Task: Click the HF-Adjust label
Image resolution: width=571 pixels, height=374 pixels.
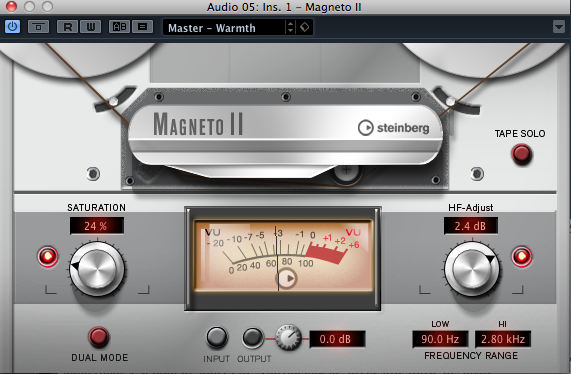Action: (x=470, y=208)
